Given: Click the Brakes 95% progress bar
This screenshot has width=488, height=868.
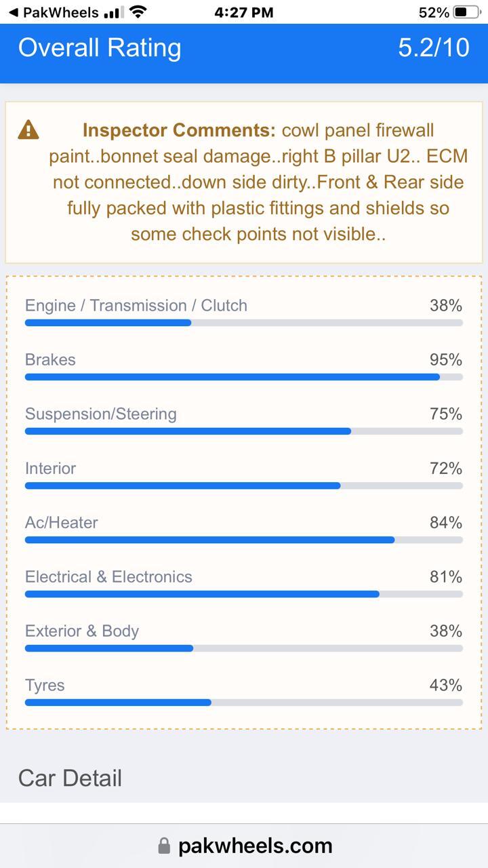Looking at the screenshot, I should (244, 377).
